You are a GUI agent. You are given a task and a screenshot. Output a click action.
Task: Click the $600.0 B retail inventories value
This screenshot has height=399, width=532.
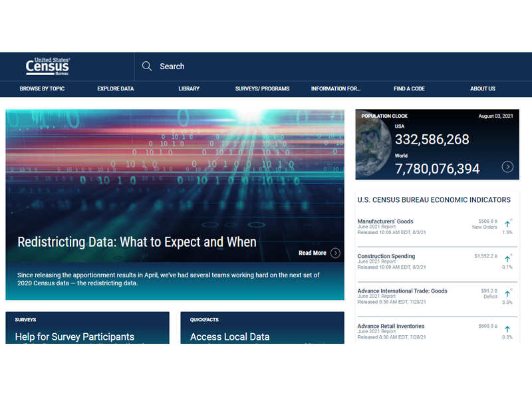point(488,326)
